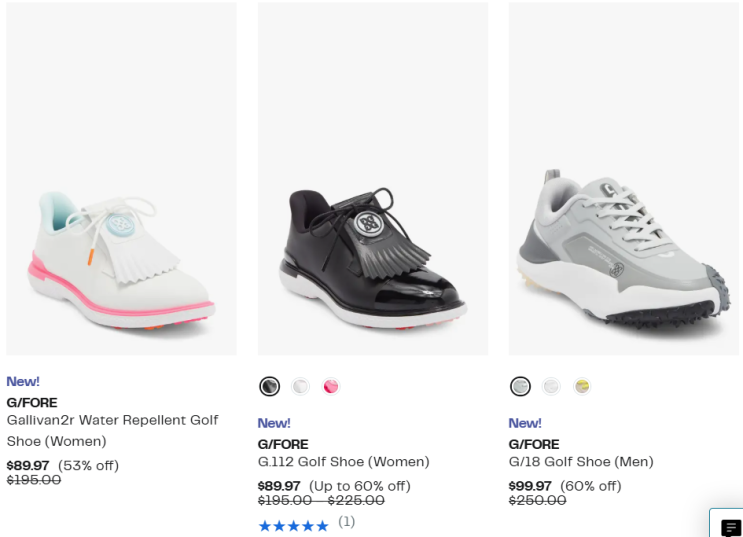Click G/18 Golf Shoe (Men) title
Screen dimensions: 743x537
pyautogui.click(x=580, y=462)
